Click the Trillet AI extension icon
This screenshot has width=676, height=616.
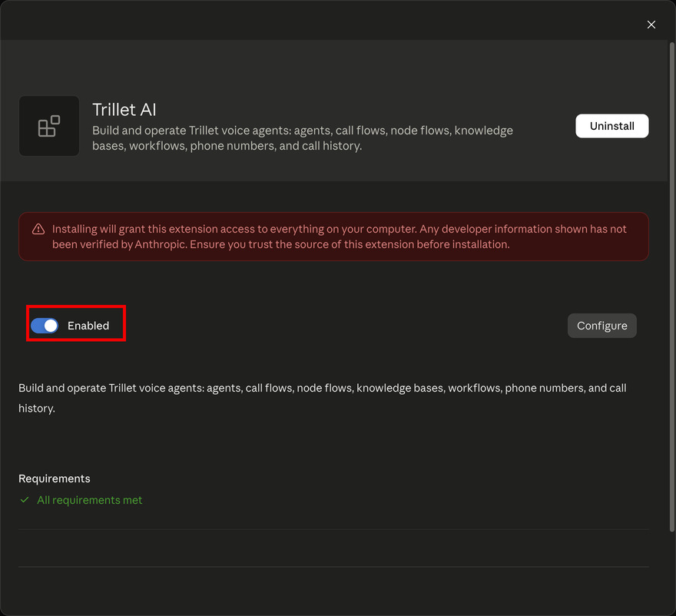[48, 126]
